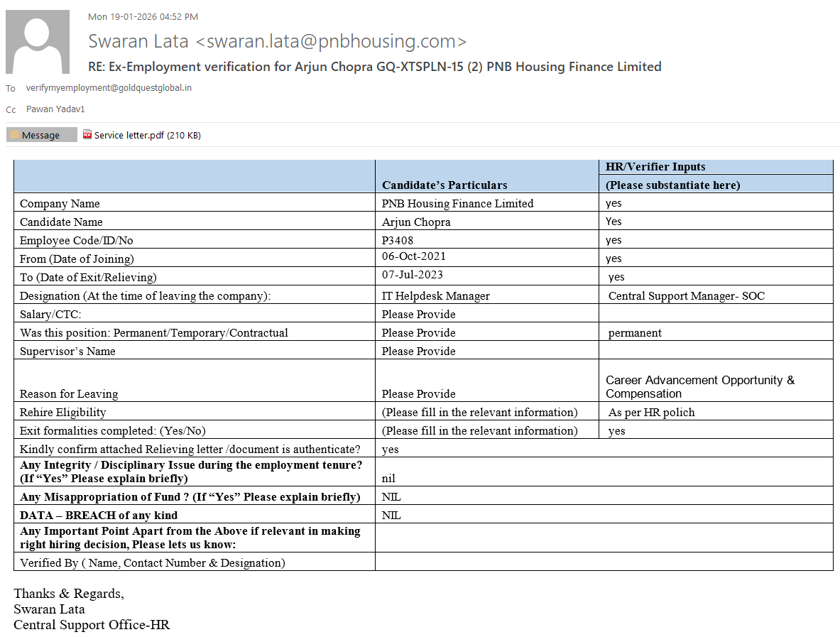Click 'Reason for Leaving' row label
Image resolution: width=840 pixels, height=637 pixels.
click(x=69, y=393)
